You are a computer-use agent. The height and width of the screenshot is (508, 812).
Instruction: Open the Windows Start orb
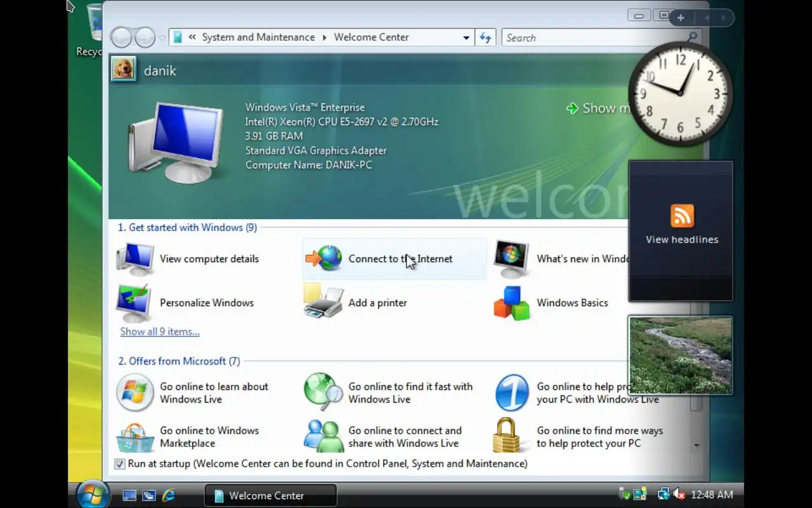pos(93,495)
